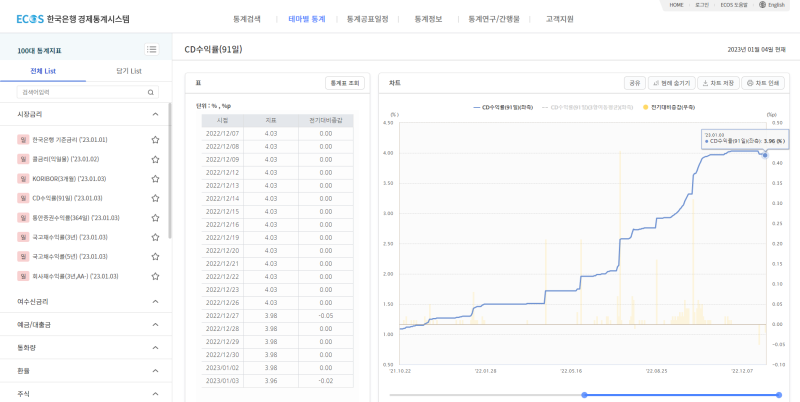Viewport: 800px width, 402px height.
Task: Click the 통계표 조회 button
Action: click(x=343, y=83)
